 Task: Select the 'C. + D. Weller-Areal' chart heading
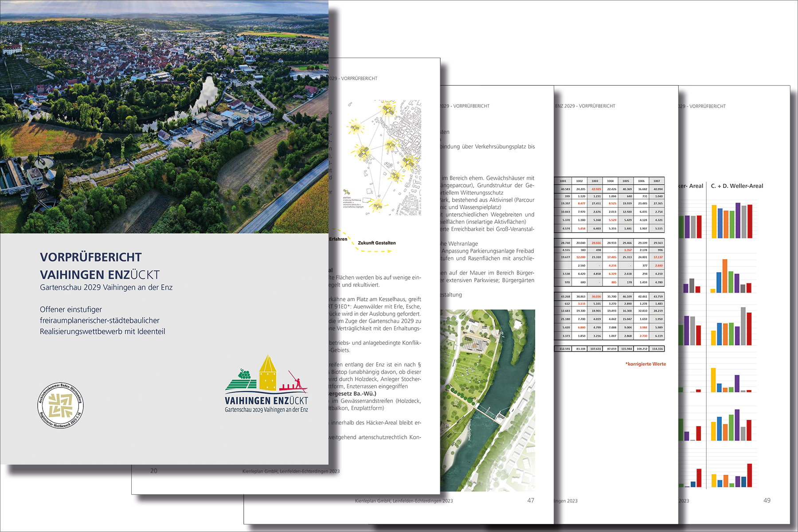click(737, 186)
